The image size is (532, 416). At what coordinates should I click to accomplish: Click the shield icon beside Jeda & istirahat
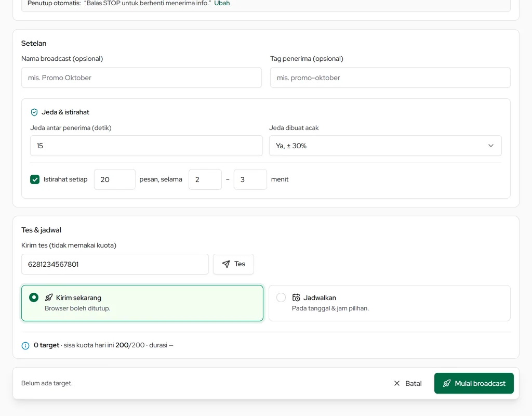coord(34,112)
